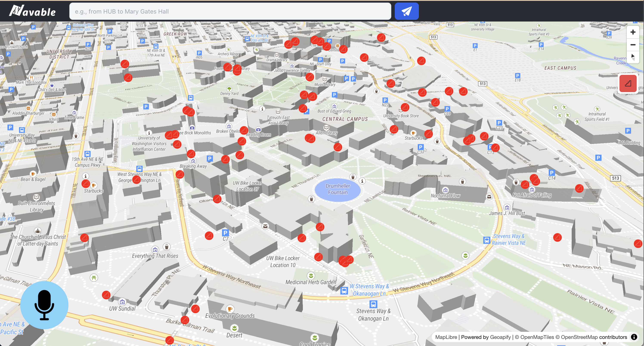Click the C7 parking icon
Screen dimensions: 644x346
225,233
